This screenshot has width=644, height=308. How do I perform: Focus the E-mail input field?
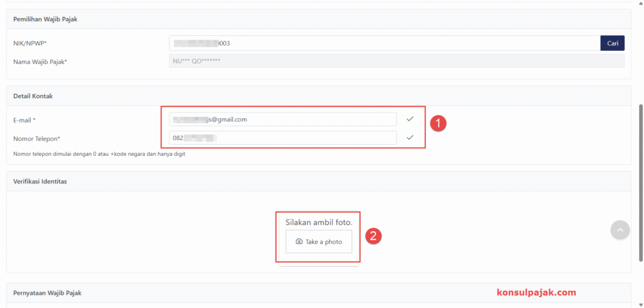282,119
